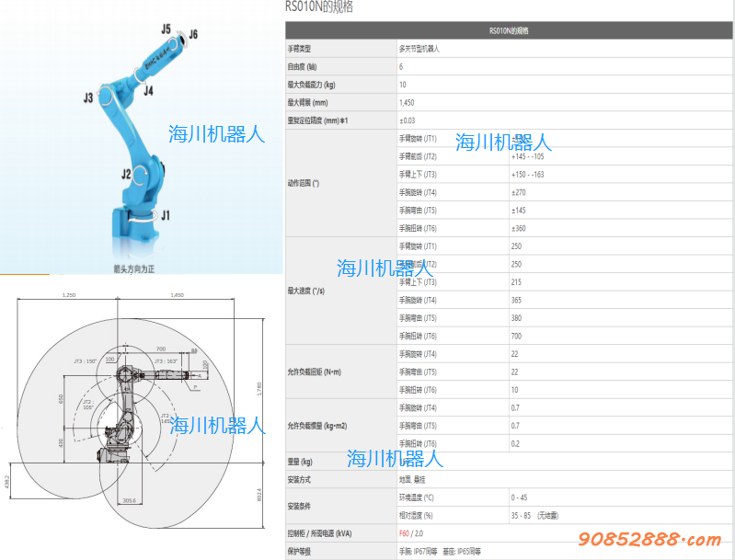Image resolution: width=735 pixels, height=560 pixels.
Task: Click the blue robot arm photo
Action: 141,138
